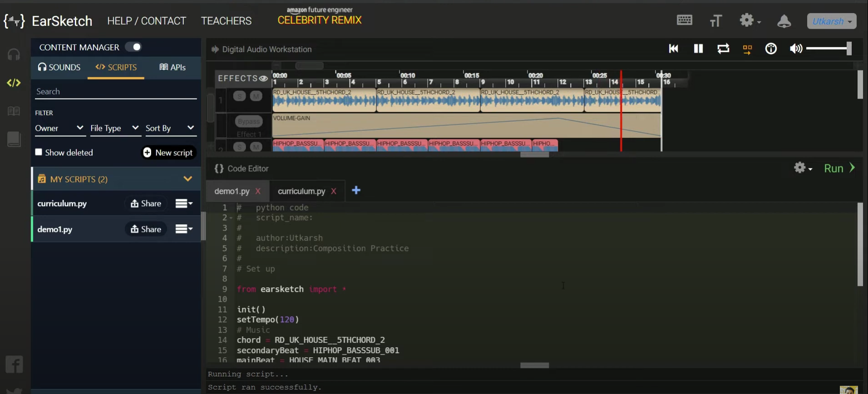The height and width of the screenshot is (394, 868).
Task: Open the curriculum.py script options menu
Action: (x=184, y=203)
